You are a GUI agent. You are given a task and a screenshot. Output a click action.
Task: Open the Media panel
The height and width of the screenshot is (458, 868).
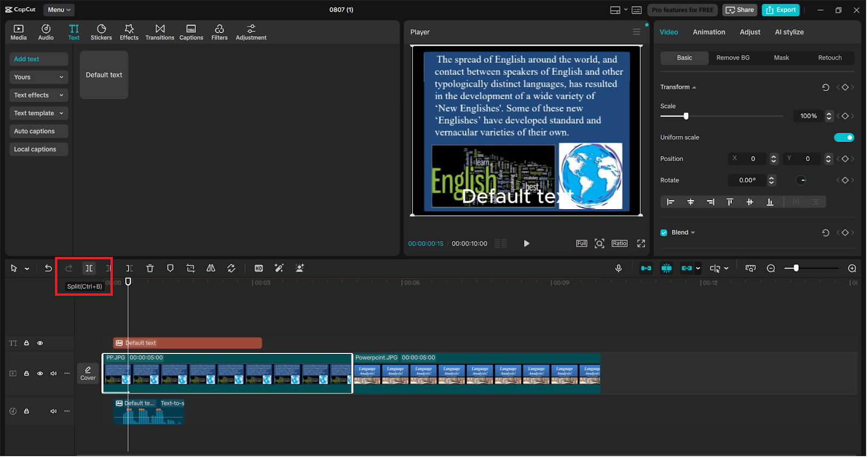coord(18,32)
